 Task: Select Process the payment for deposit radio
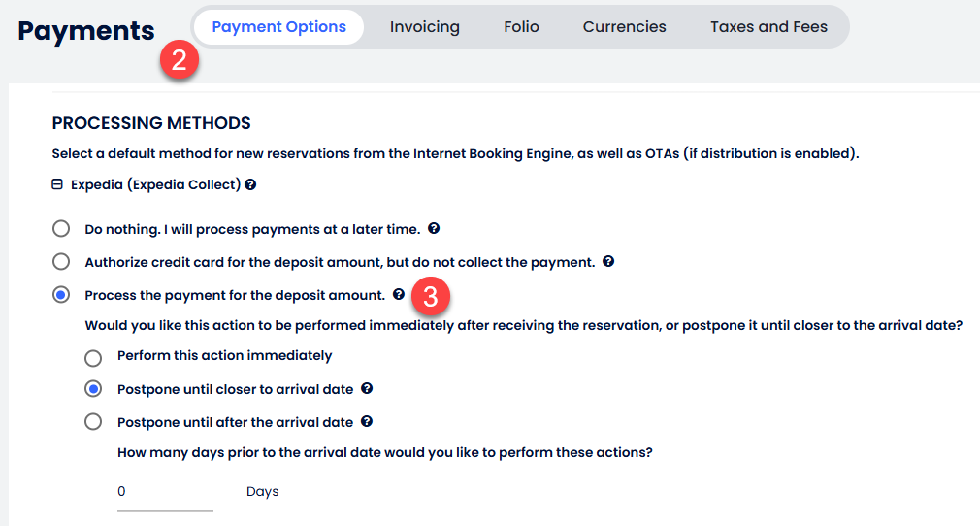tap(61, 295)
